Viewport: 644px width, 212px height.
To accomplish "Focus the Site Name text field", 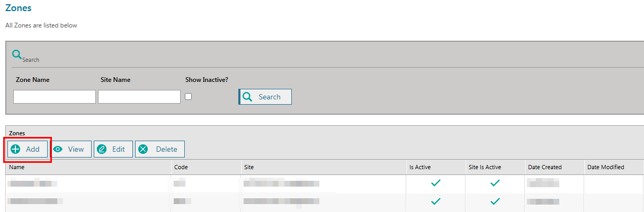I will [x=139, y=97].
